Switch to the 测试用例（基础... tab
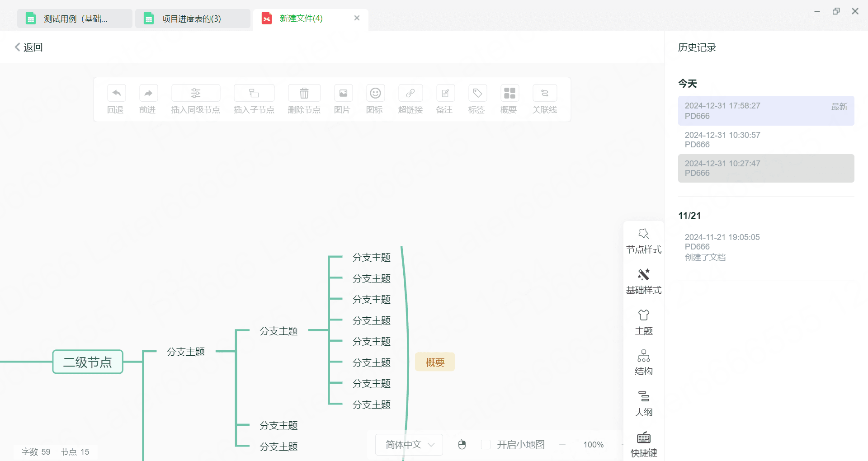Image resolution: width=868 pixels, height=461 pixels. (x=75, y=19)
